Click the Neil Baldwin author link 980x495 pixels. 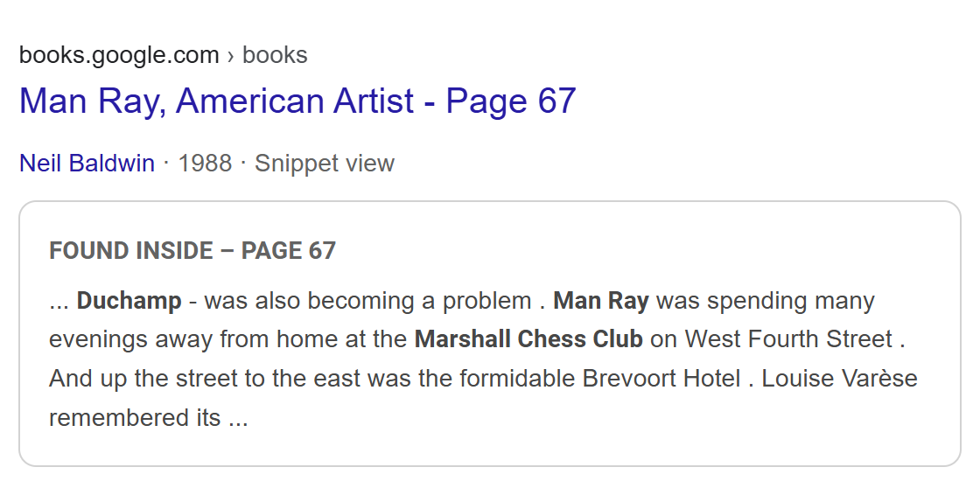click(x=87, y=164)
